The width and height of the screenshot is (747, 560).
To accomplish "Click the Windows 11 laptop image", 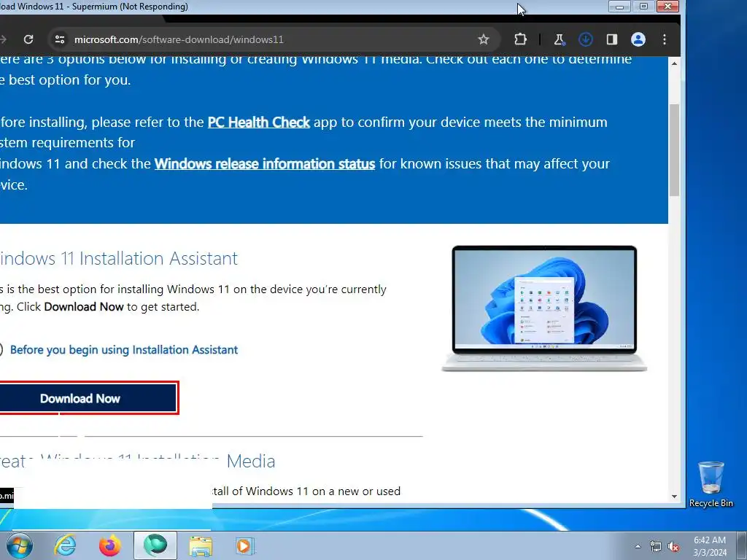I will 544,308.
